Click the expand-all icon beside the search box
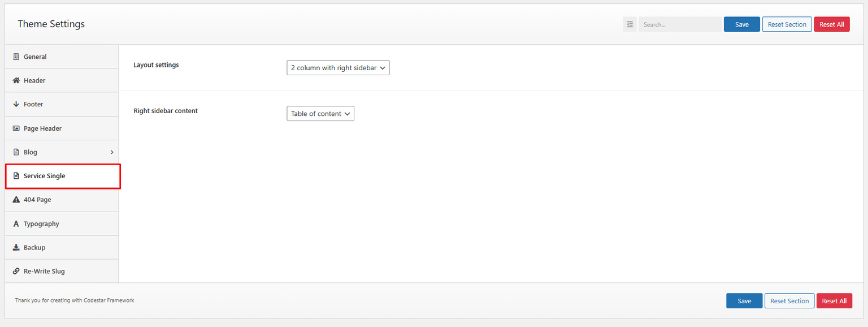Screen dimensions: 868x327 (x=630, y=24)
